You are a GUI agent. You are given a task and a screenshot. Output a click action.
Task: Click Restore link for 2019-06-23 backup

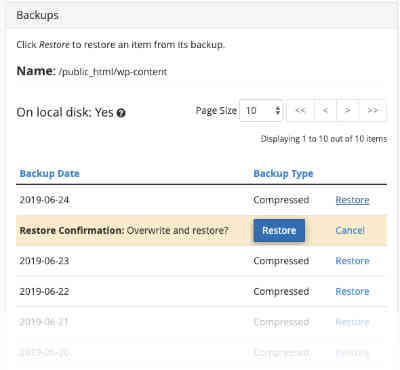tap(352, 261)
